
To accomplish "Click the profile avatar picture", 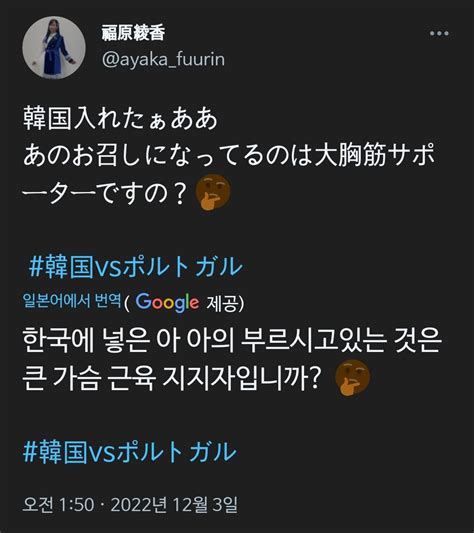I will pos(54,48).
